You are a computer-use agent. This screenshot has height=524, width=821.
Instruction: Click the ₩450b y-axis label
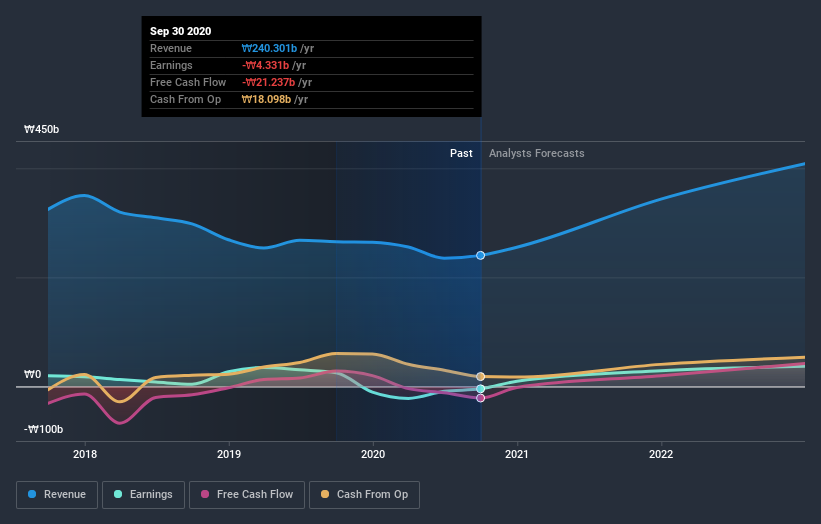click(x=41, y=129)
